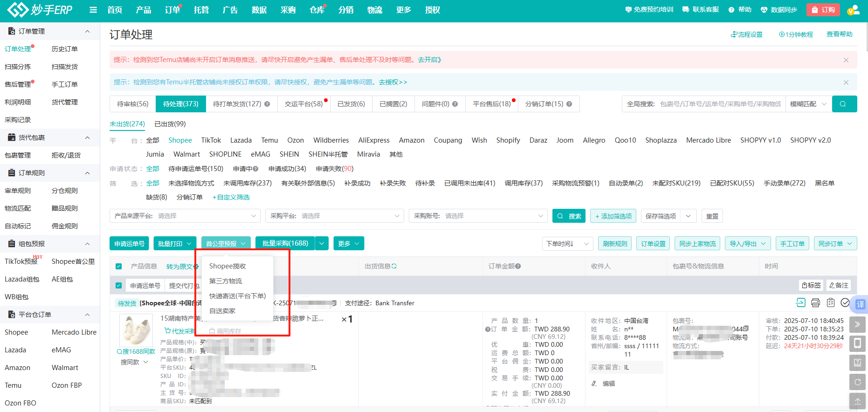This screenshot has height=412, width=868.
Task: Toggle the select-all checkbox in table header
Action: click(x=119, y=267)
